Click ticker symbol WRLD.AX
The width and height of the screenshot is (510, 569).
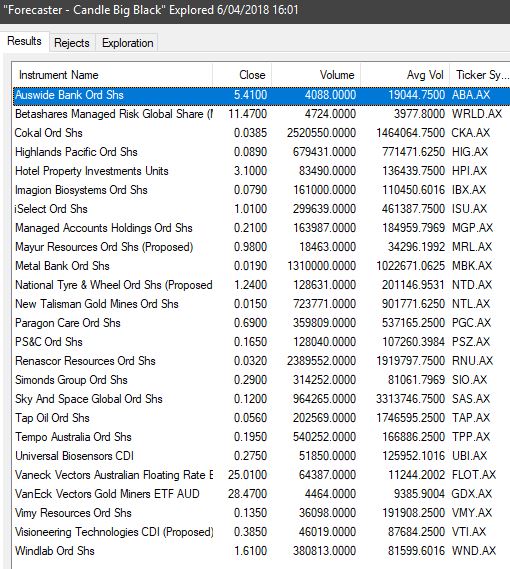[477, 114]
